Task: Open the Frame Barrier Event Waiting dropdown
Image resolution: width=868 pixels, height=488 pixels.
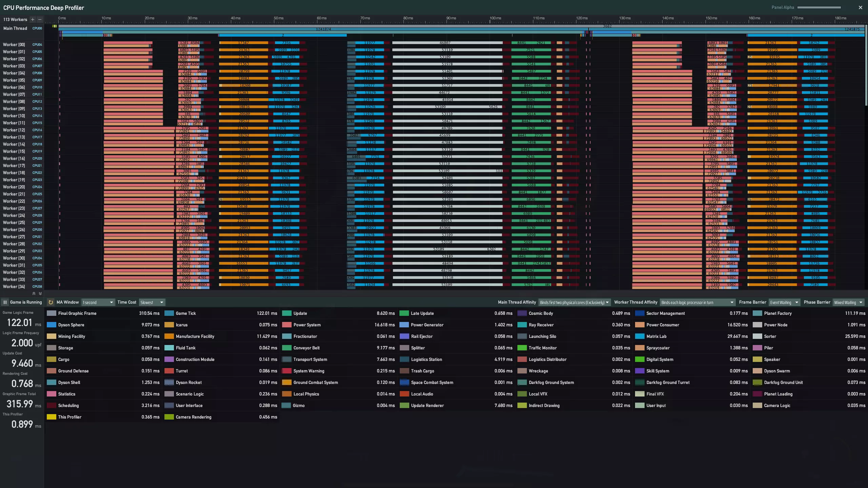Action: [x=784, y=302]
